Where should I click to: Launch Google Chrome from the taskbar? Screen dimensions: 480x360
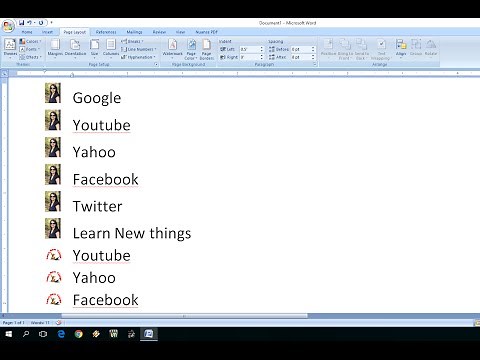79,334
